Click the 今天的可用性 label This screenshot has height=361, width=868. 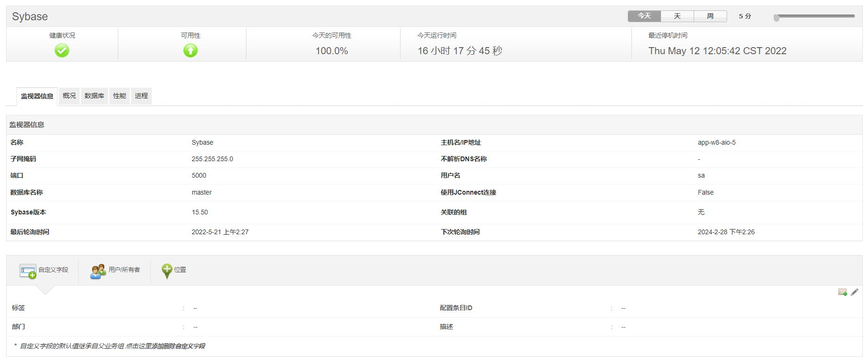(x=332, y=35)
